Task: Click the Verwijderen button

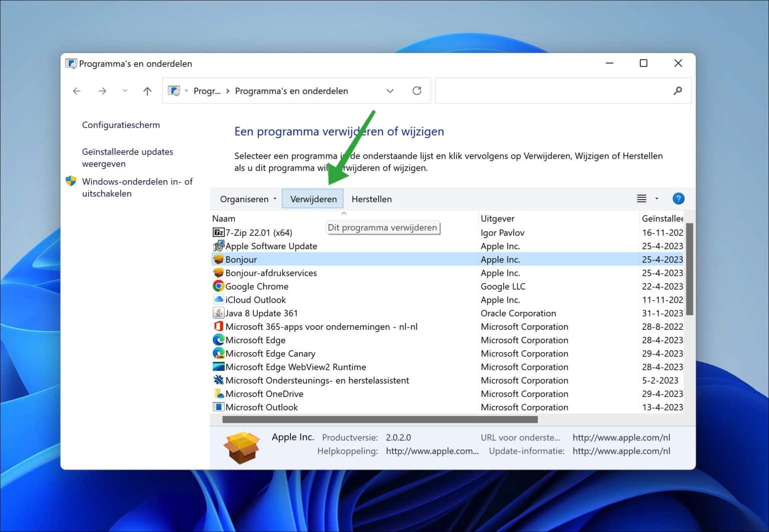Action: [x=312, y=199]
